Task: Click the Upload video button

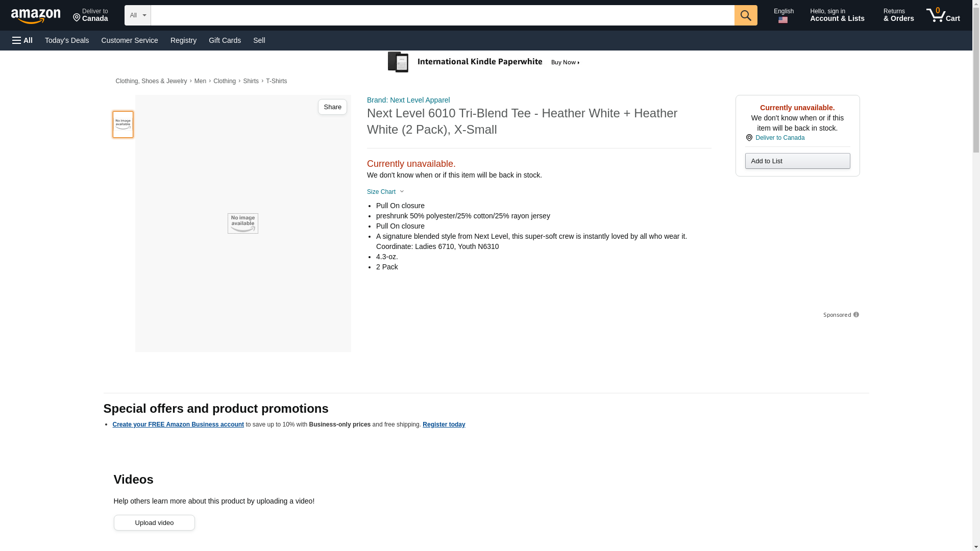Action: point(154,522)
